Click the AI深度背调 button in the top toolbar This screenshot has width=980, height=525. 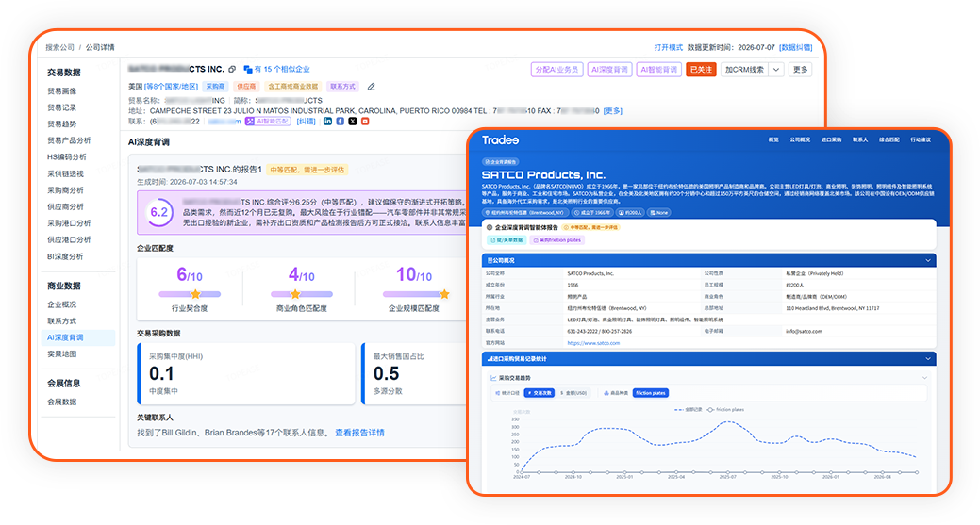point(609,70)
